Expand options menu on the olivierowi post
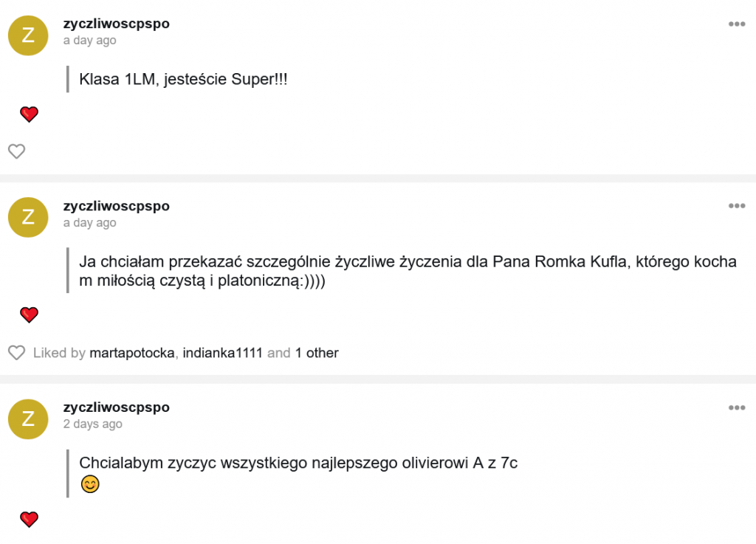Screen dimensions: 756x544 [736, 407]
